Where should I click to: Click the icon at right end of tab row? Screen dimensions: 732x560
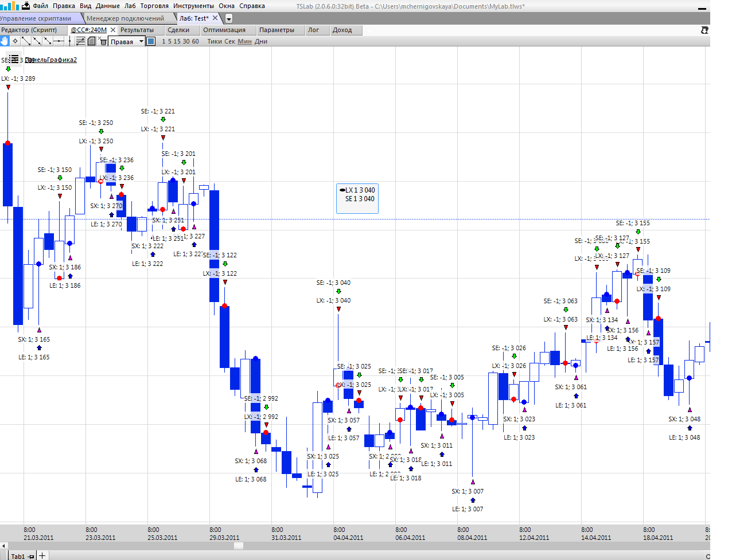pyautogui.click(x=704, y=30)
